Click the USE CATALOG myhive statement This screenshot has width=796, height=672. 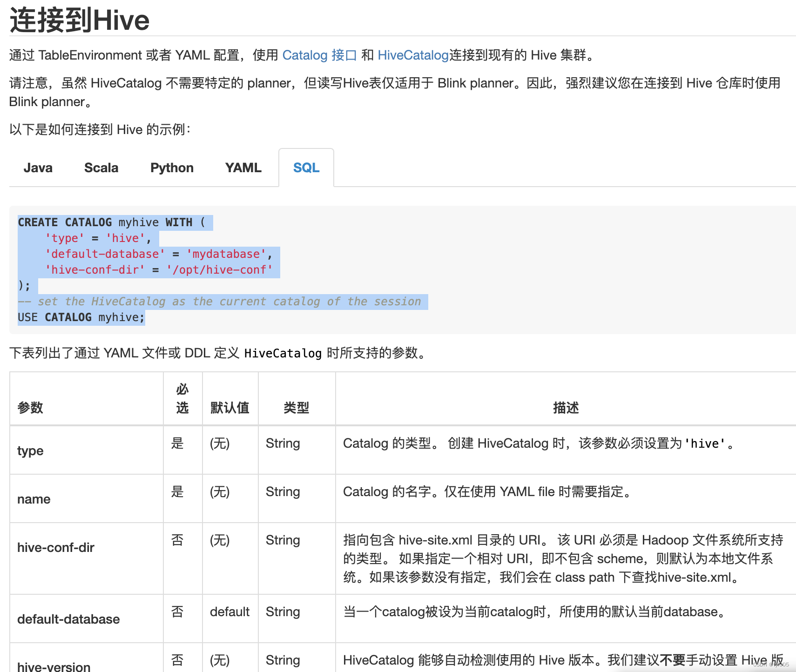click(81, 317)
